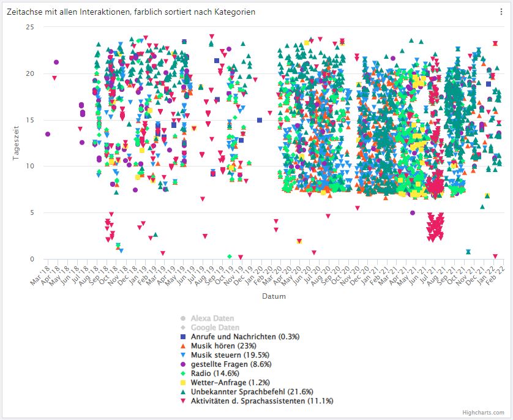Click the Mar '18 axis label
Image resolution: width=513 pixels, height=420 pixels.
[x=40, y=275]
